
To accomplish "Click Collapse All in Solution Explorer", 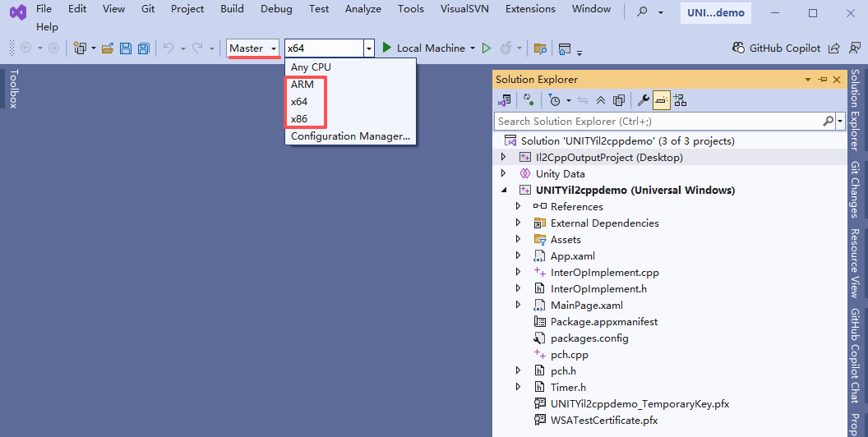I will [601, 100].
